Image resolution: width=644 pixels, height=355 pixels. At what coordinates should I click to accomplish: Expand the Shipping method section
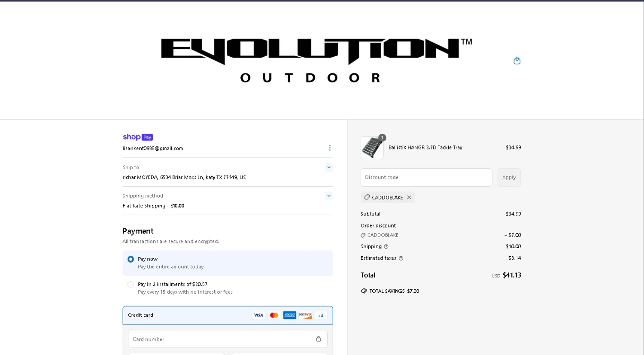(329, 196)
